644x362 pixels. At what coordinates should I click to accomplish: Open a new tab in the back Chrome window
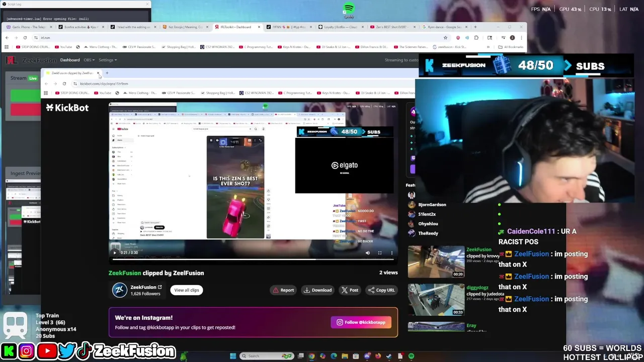tap(475, 27)
